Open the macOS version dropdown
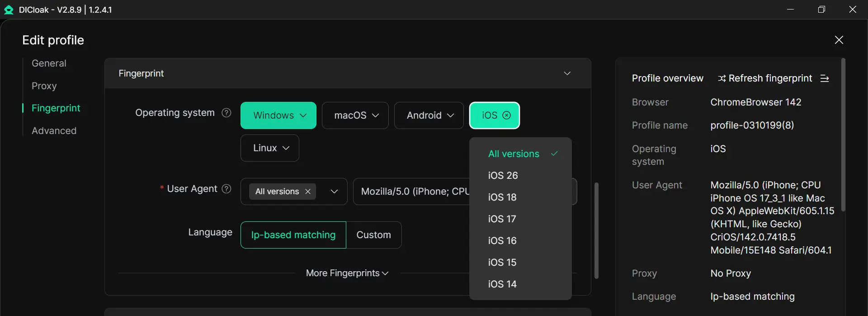The image size is (868, 316). [x=355, y=115]
